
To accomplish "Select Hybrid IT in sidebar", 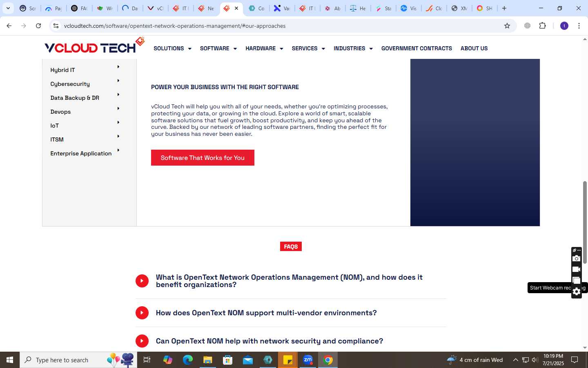I will tap(62, 70).
